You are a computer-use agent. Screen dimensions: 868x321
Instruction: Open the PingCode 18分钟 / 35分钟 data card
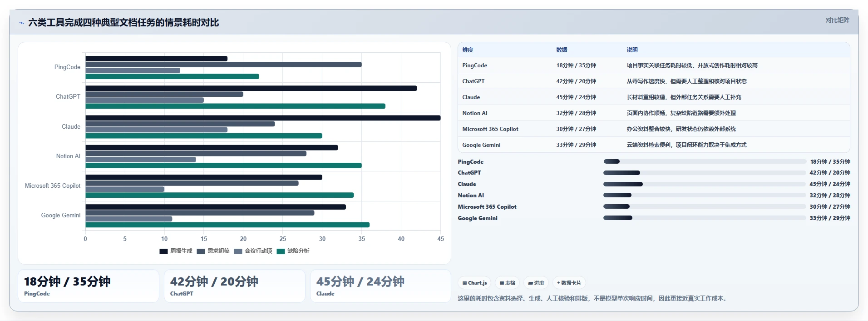89,286
